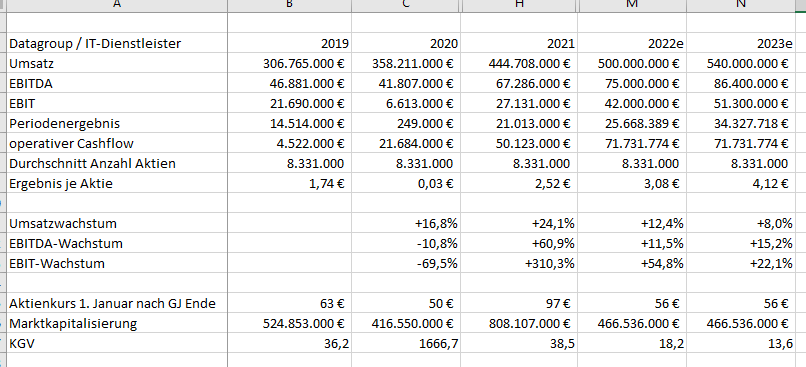This screenshot has width=806, height=367.
Task: Select column N header
Action: point(741,6)
